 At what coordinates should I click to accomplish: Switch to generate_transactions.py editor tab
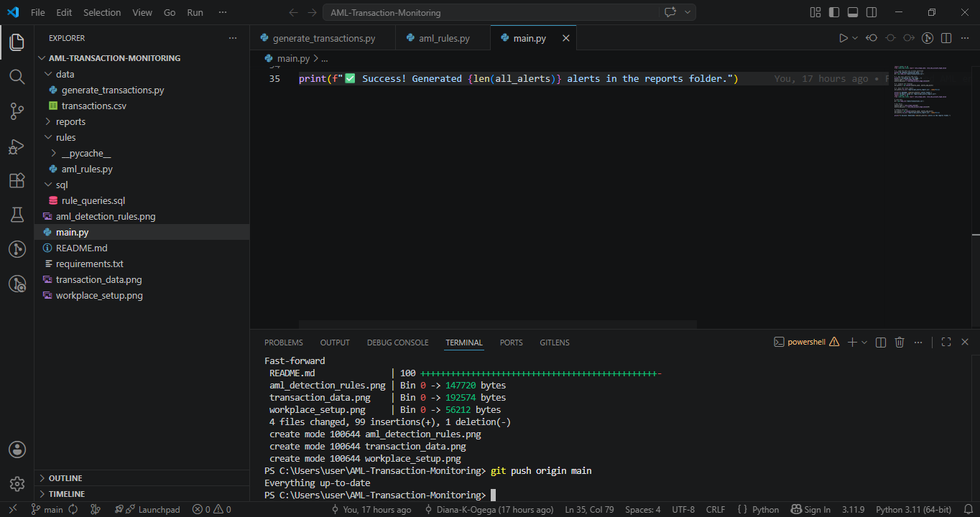[323, 38]
